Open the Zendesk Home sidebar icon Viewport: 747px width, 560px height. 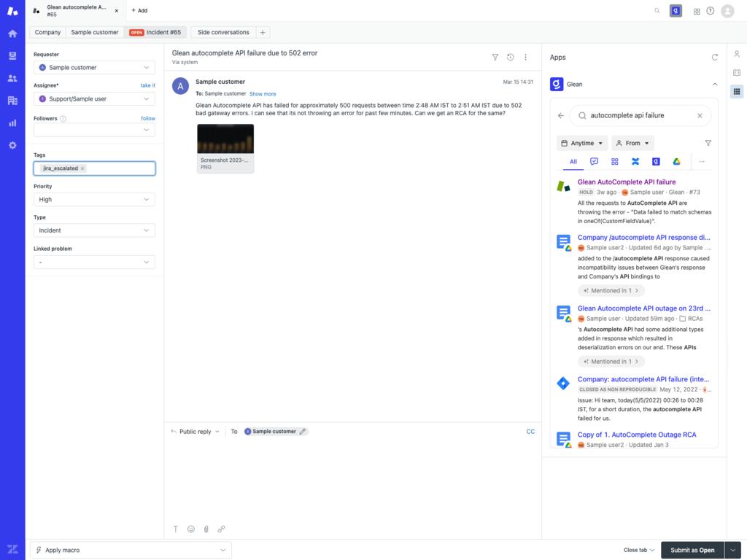11,33
